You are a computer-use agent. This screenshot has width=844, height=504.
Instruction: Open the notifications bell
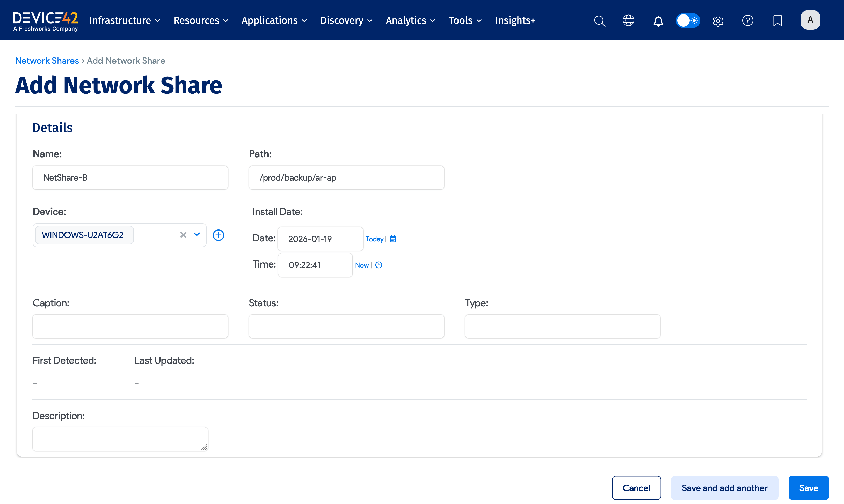pos(658,21)
